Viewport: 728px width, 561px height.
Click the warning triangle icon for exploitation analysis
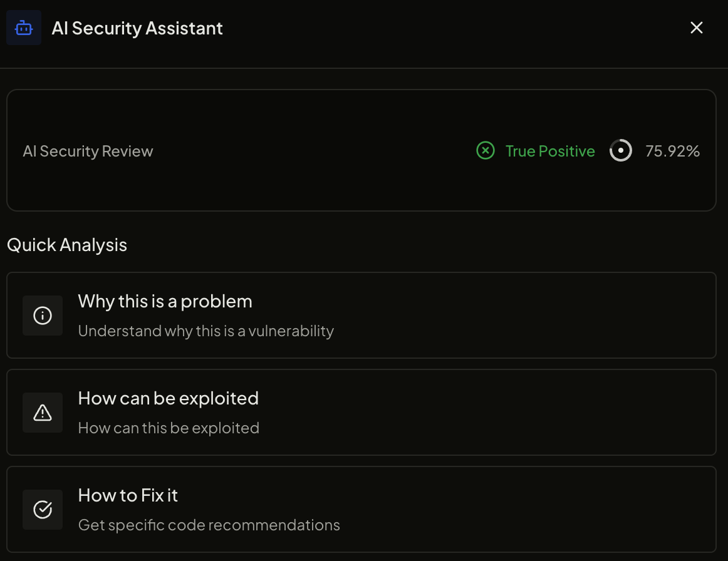coord(43,413)
